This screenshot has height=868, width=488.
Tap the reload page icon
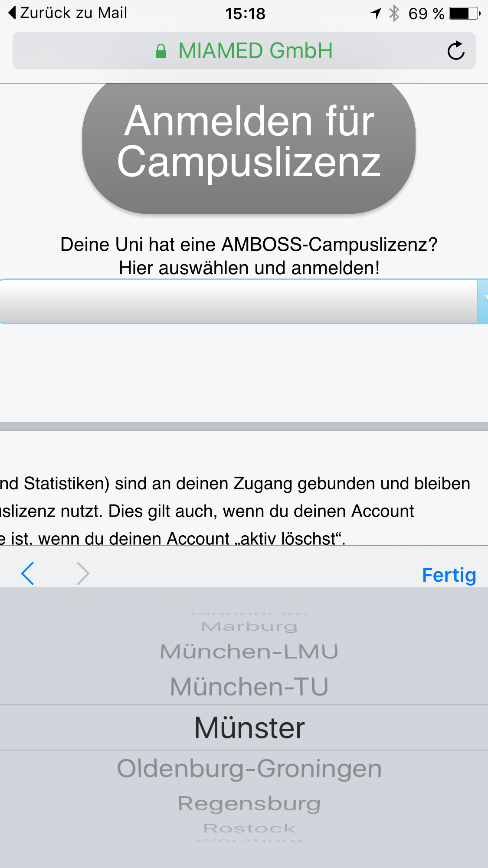click(456, 51)
